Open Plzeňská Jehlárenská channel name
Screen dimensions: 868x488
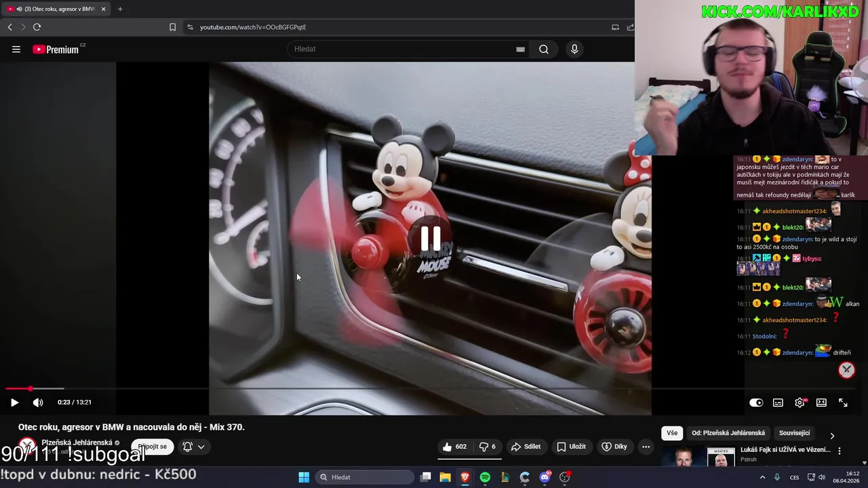click(x=77, y=443)
